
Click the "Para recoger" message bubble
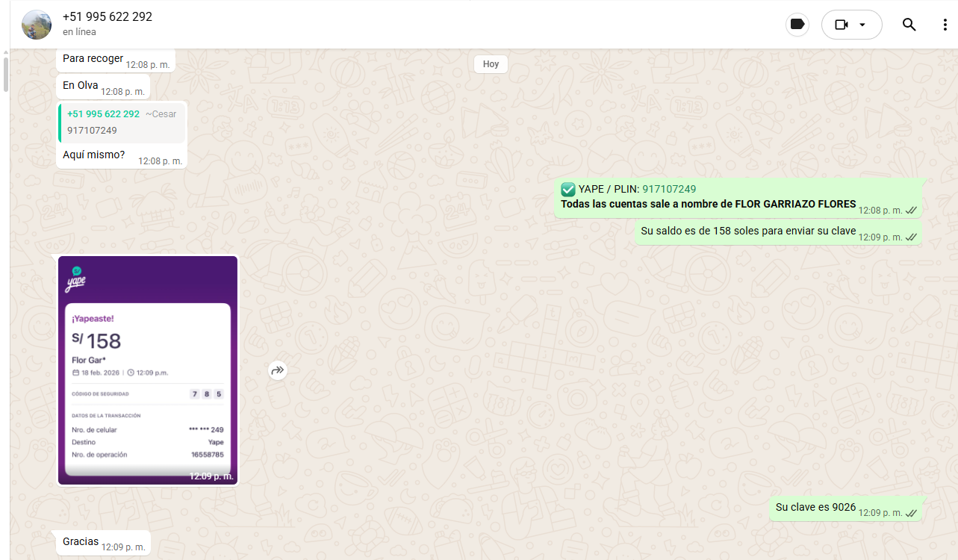[93, 59]
